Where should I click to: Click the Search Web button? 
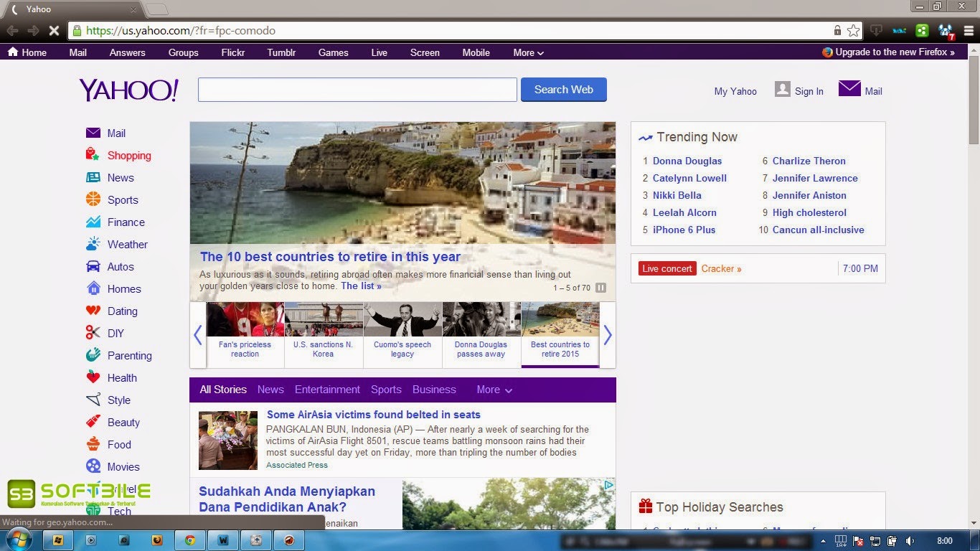pos(564,90)
